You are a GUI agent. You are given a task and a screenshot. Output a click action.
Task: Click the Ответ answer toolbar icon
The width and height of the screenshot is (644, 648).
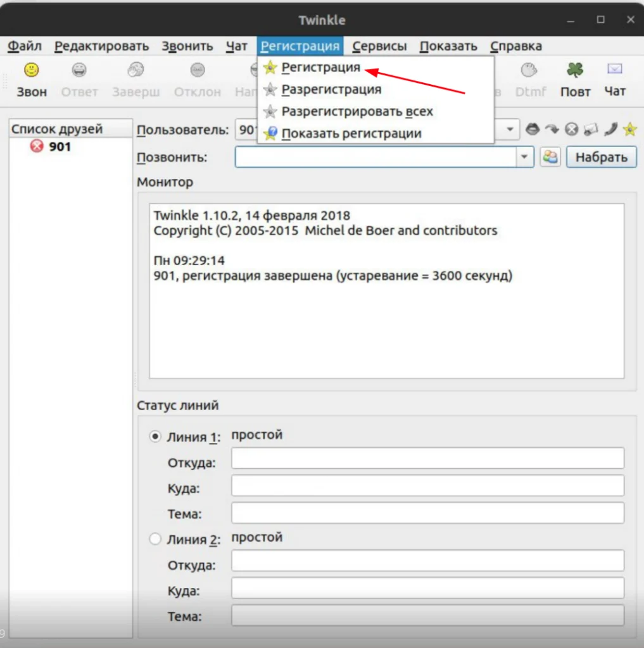coord(79,70)
